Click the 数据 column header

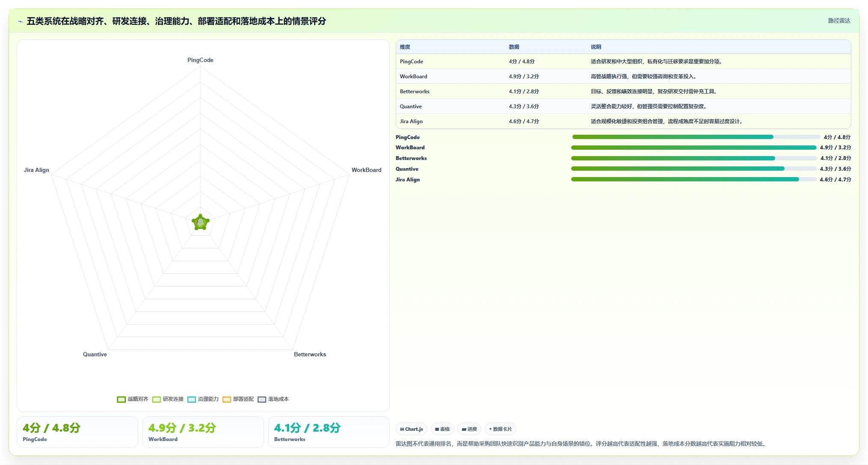(x=514, y=47)
